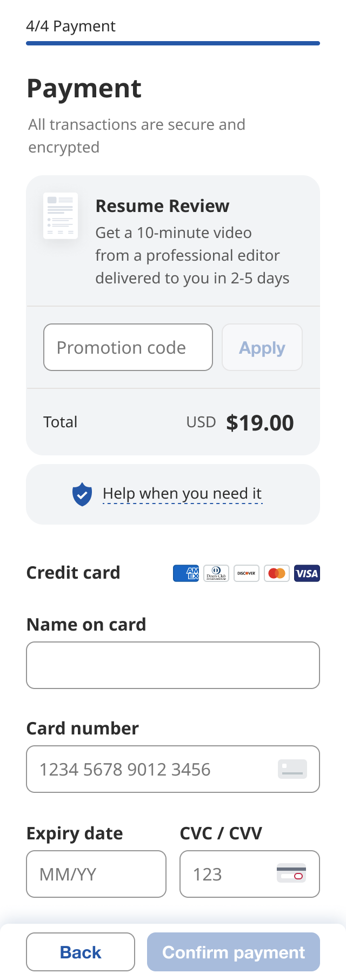Click the CVV card icon in CVC field
This screenshot has height=980, width=346.
(x=291, y=873)
